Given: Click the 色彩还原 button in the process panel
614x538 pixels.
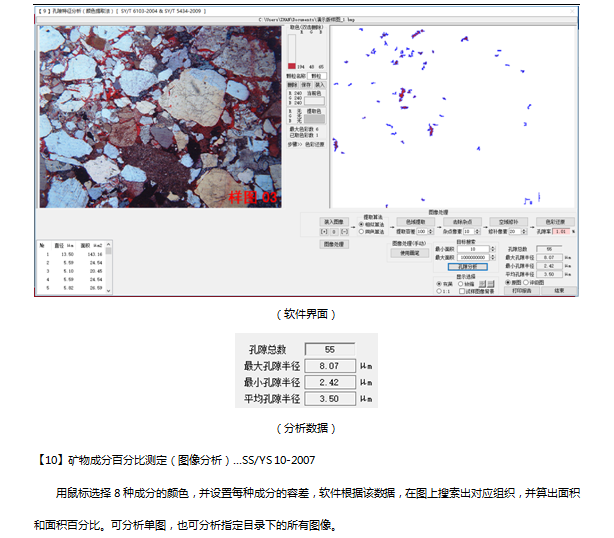Looking at the screenshot, I should 554,220.
